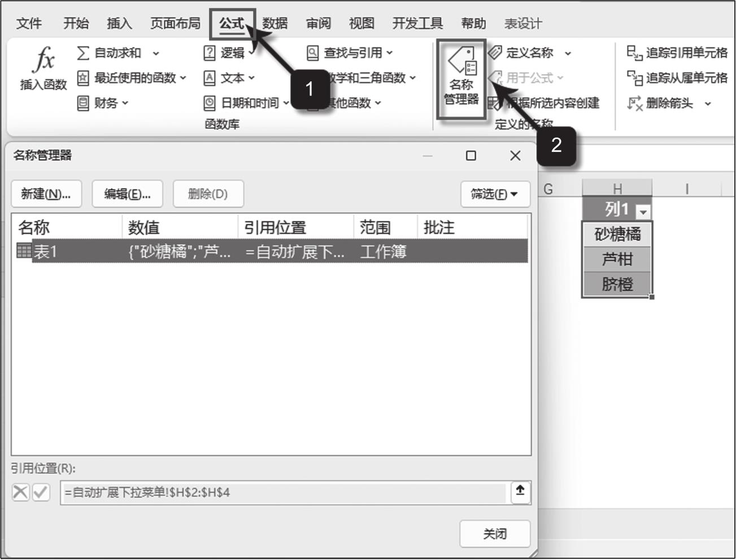
Task: Open 名称管理器 tag icon
Action: pyautogui.click(x=462, y=61)
